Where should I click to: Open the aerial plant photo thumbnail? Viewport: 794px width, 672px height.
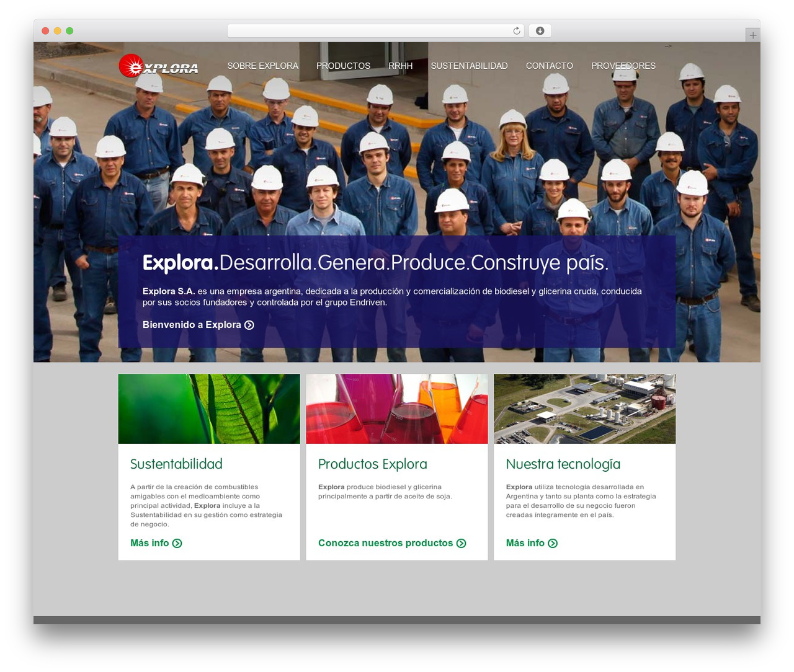585,409
